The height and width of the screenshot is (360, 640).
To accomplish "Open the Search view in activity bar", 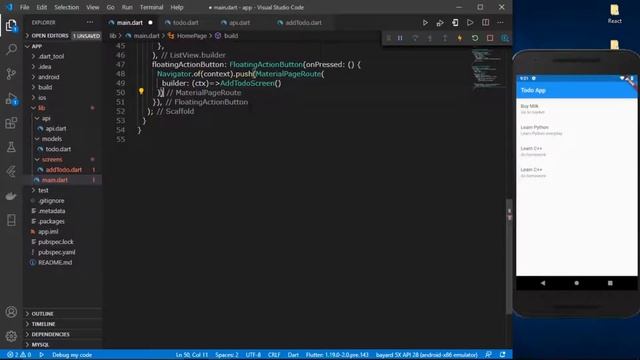I will click(x=11, y=49).
